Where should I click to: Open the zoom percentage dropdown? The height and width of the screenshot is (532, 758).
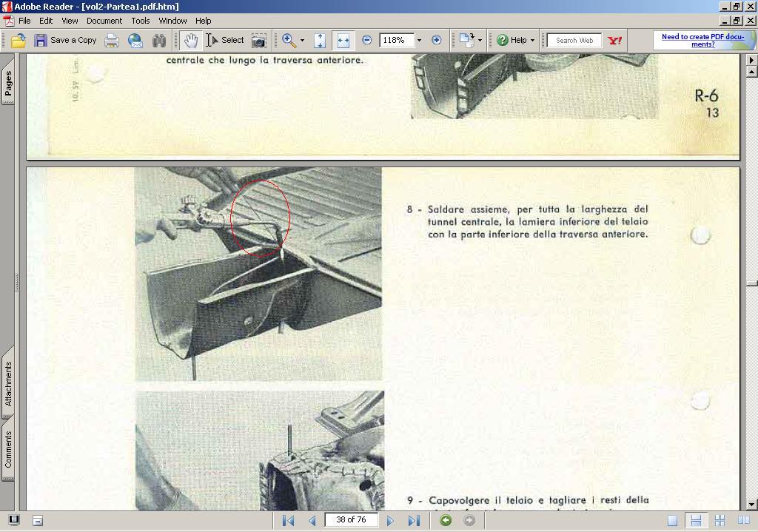coord(419,41)
